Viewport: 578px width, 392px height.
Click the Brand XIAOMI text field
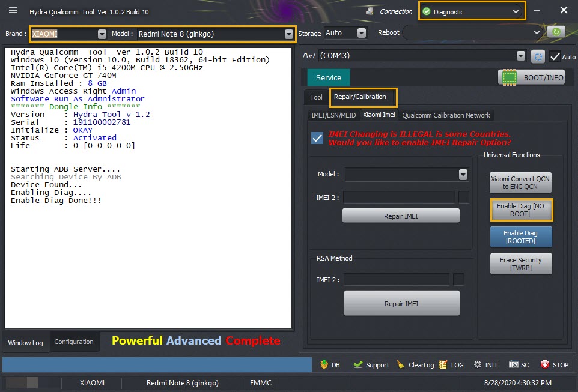64,34
